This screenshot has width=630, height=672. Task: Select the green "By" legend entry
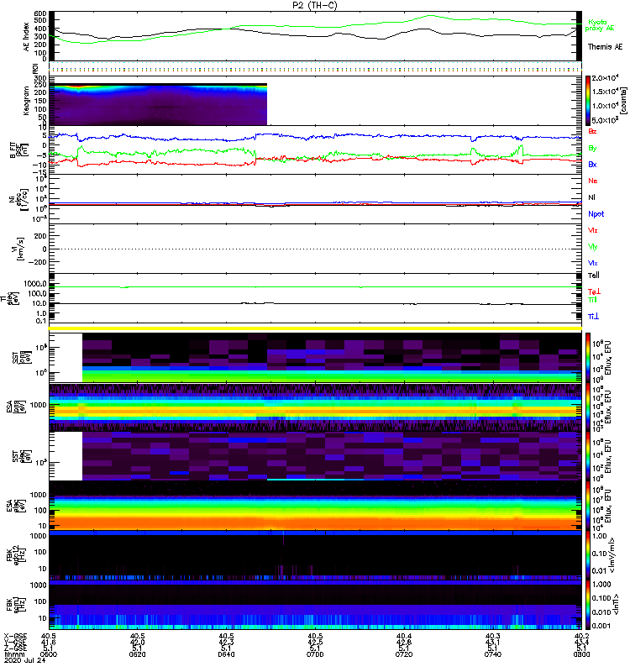coord(592,149)
